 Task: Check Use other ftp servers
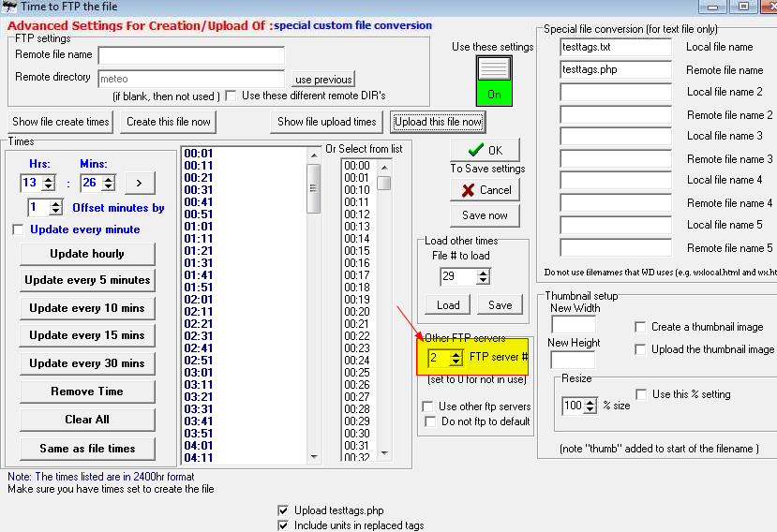click(427, 406)
